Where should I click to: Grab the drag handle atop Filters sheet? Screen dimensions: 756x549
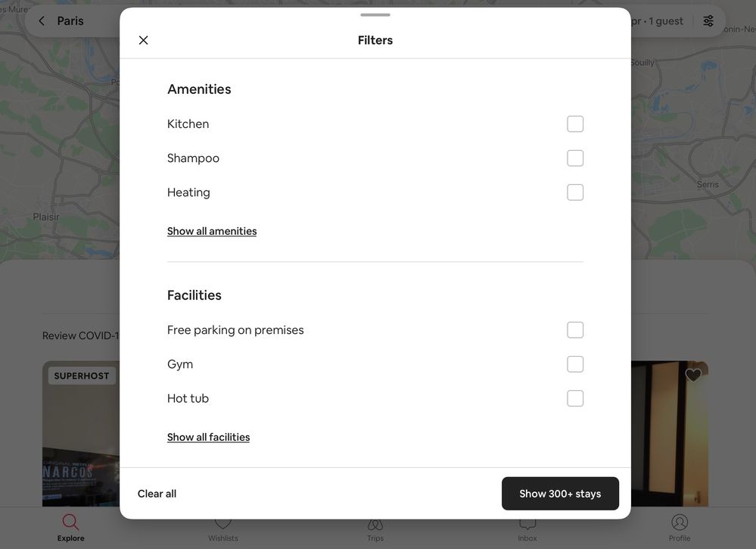coord(375,14)
